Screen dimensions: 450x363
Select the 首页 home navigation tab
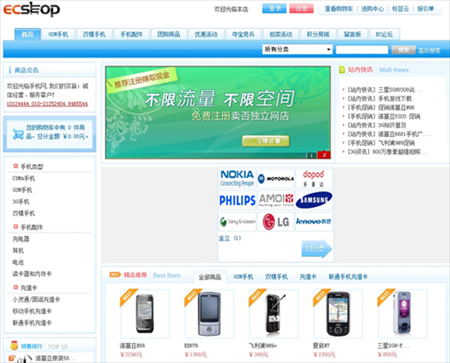pos(27,34)
